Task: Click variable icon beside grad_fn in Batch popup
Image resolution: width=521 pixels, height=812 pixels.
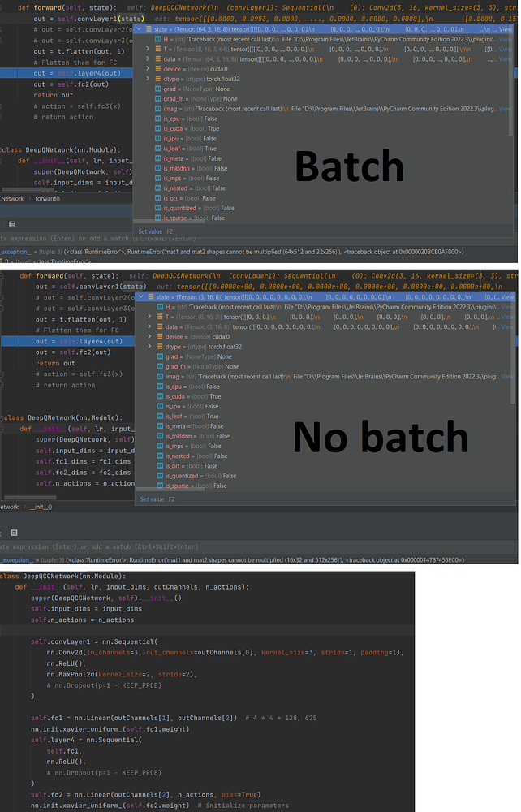Action: 157,99
